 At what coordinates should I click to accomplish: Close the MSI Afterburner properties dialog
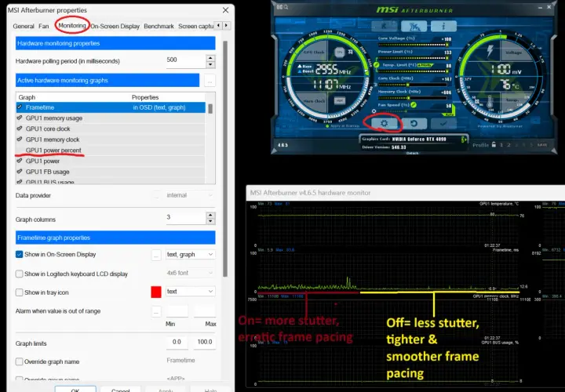click(225, 10)
